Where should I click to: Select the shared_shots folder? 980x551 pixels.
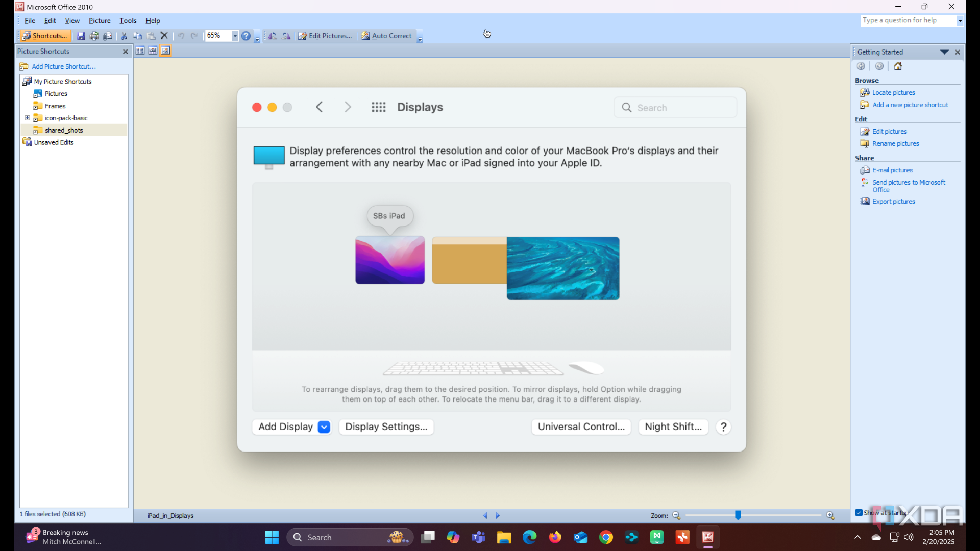(x=64, y=130)
